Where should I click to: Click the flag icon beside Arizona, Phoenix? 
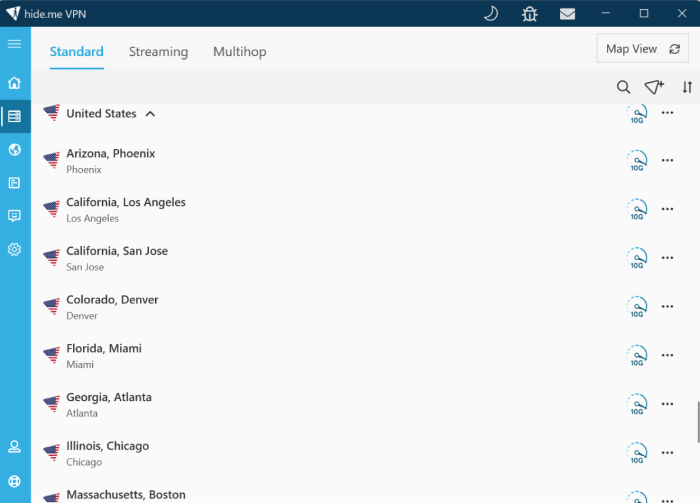(x=52, y=160)
